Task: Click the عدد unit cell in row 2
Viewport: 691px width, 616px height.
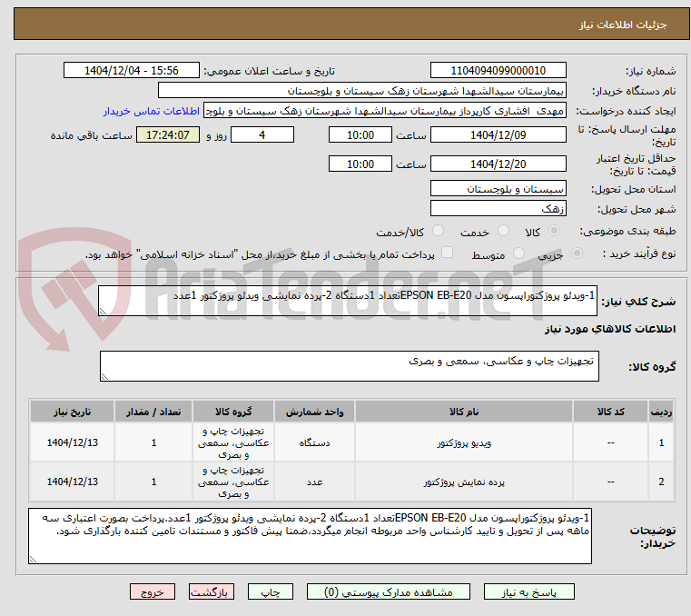Action: pos(315,482)
